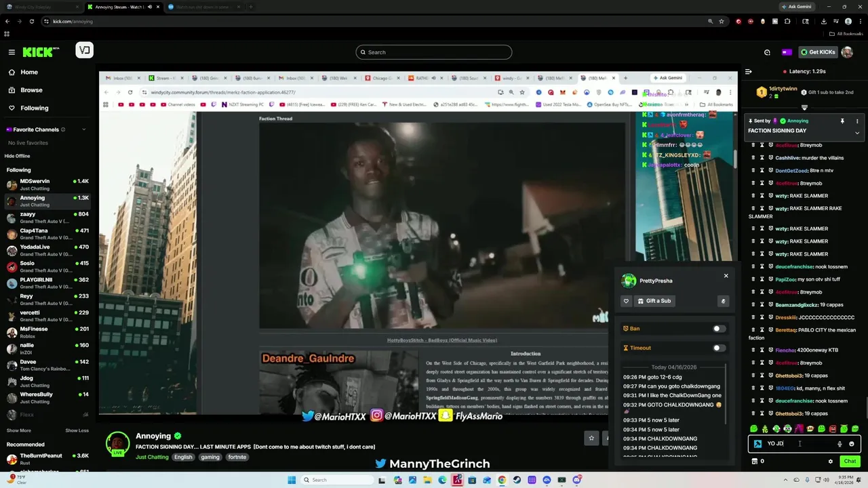Expand the pinned message chevron

[857, 133]
